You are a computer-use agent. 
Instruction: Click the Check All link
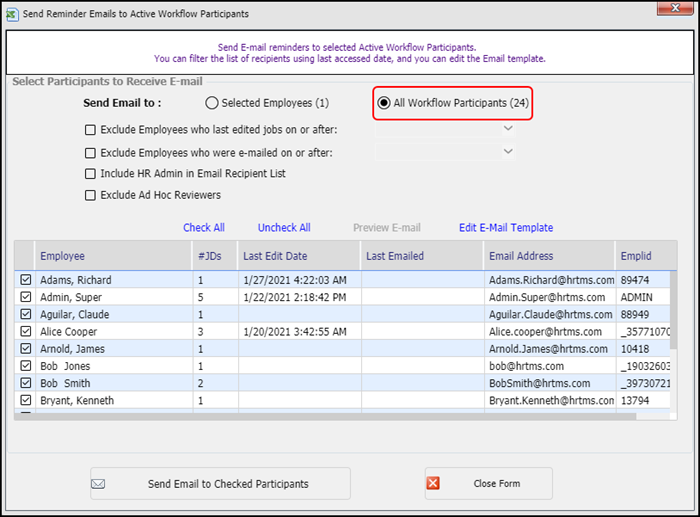[x=204, y=228]
